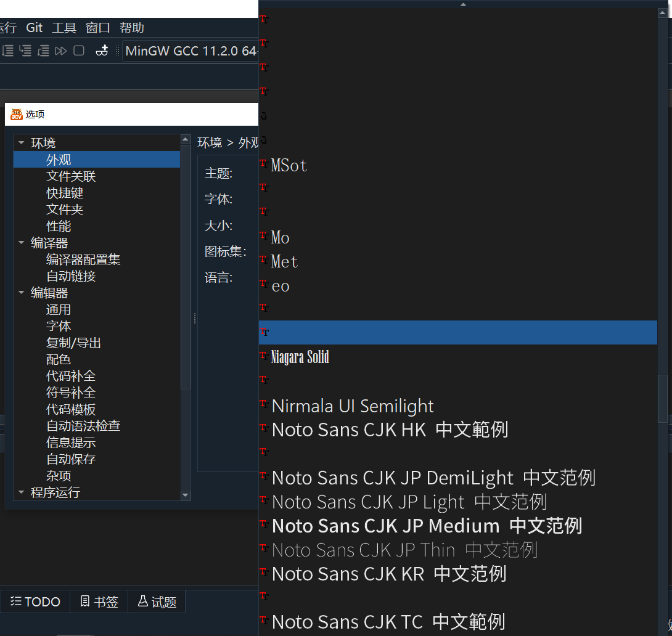672x636 pixels.
Task: Select 配色 under the 编辑器 section
Action: [59, 359]
